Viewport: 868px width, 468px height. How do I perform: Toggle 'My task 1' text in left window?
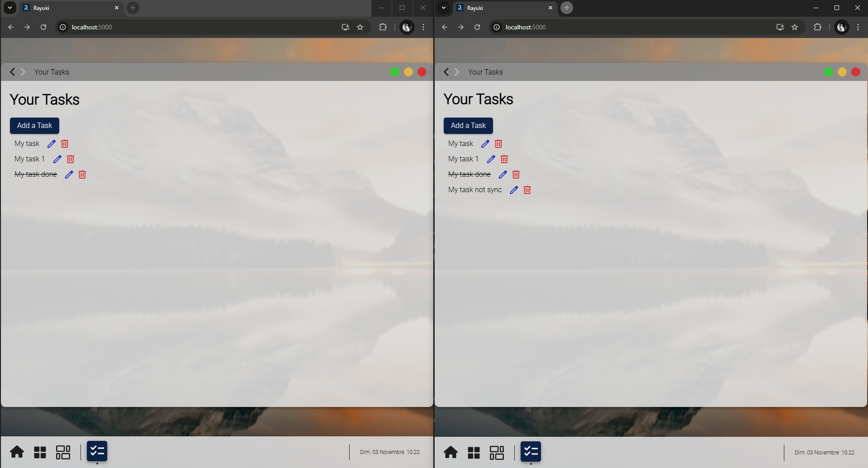pos(29,159)
